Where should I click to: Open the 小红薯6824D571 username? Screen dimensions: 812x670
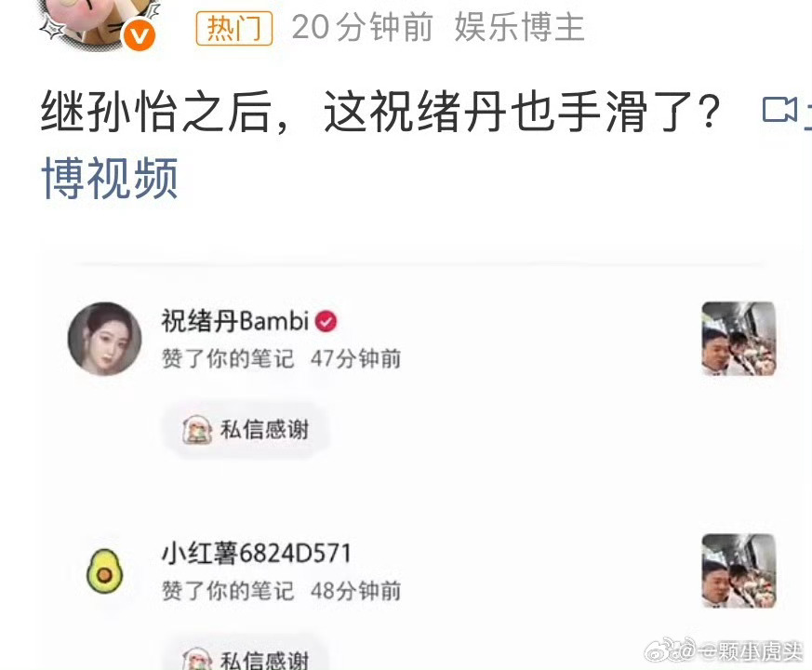click(x=257, y=554)
